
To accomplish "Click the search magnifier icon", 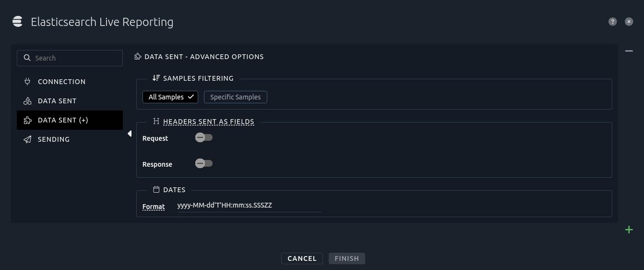I will click(27, 58).
